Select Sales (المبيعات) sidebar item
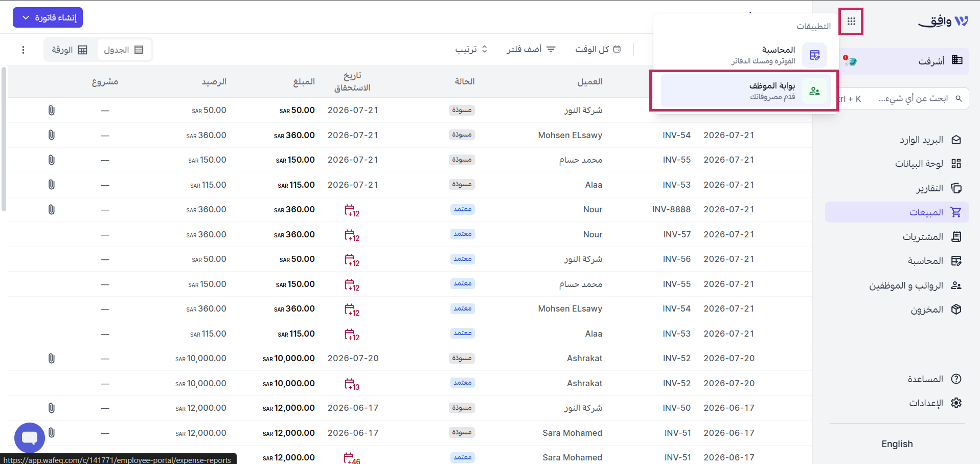 897,212
